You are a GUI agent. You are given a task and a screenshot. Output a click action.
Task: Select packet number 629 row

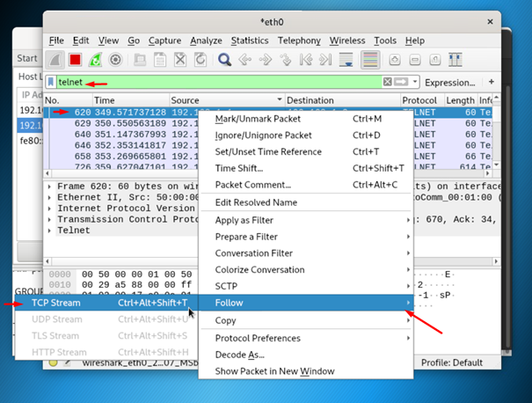pos(122,123)
